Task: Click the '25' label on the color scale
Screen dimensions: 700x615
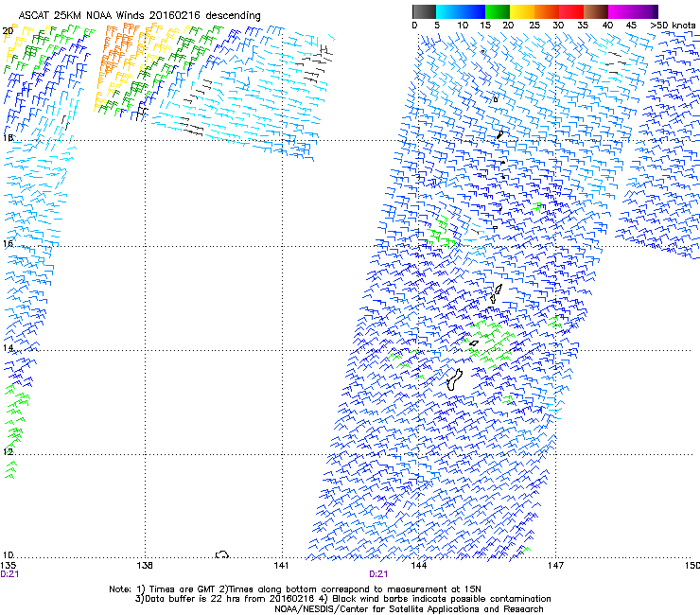Action: pyautogui.click(x=534, y=25)
